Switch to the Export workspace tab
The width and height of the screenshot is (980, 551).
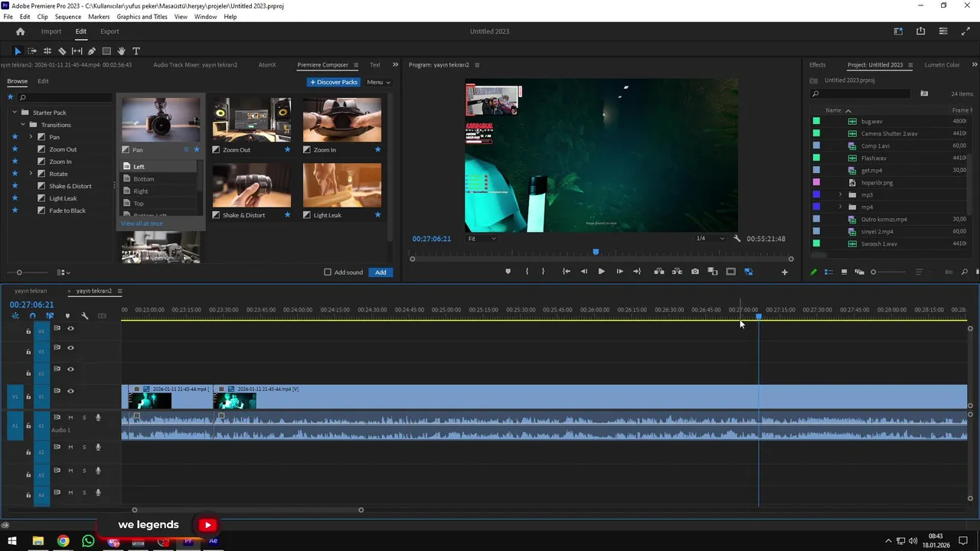(109, 31)
